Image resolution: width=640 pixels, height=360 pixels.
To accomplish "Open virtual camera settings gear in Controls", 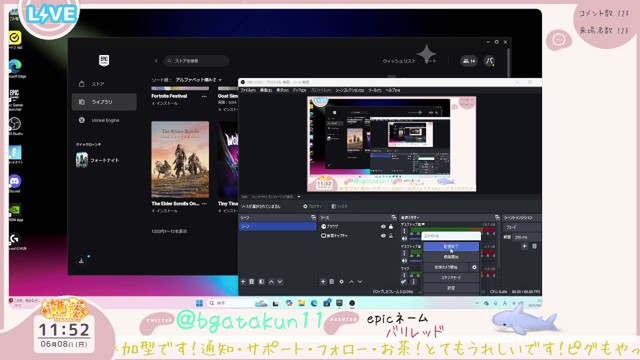I will [474, 267].
